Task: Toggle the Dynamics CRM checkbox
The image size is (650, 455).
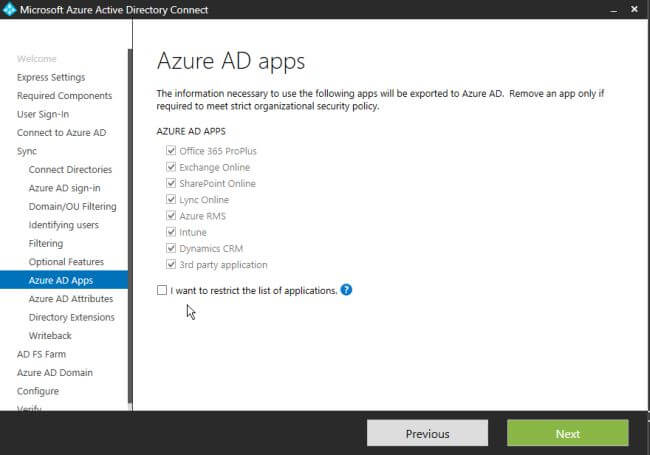Action: coord(171,248)
